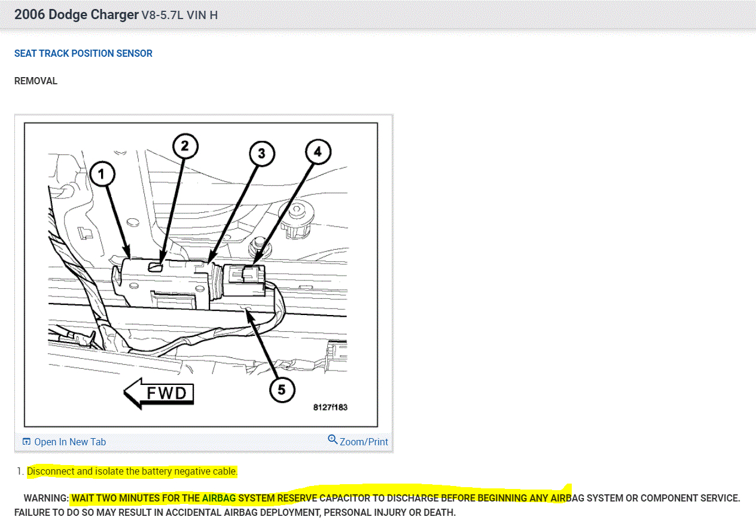Click the seat track sensor diagram image
This screenshot has height=532, width=756.
[x=201, y=274]
